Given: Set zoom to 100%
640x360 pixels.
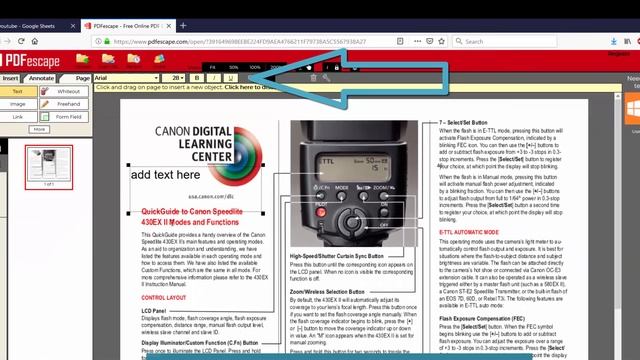Looking at the screenshot, I should [x=255, y=67].
